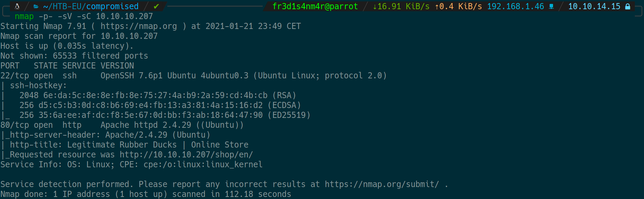This screenshot has width=644, height=199.
Task: Click the Legitimate Rubber Ducks title text
Action: point(122,145)
